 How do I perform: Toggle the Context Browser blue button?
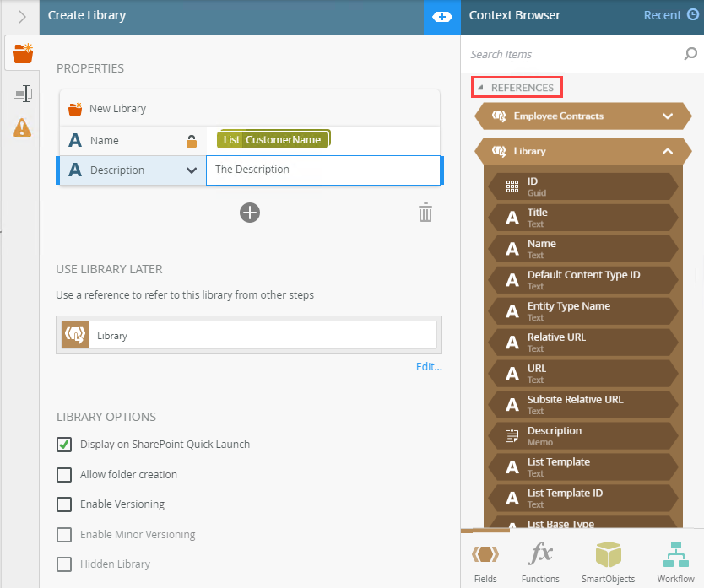pos(441,17)
